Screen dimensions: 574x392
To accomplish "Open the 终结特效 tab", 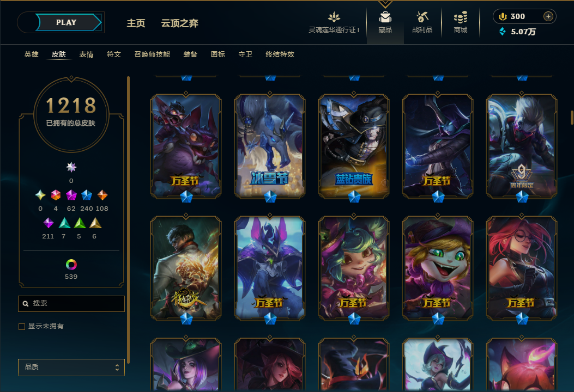I will tap(280, 54).
